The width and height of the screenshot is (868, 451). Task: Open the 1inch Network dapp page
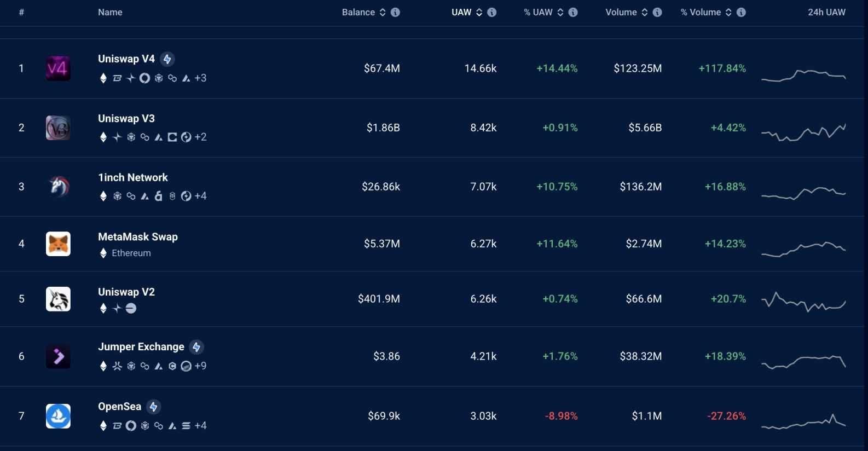[x=133, y=178]
